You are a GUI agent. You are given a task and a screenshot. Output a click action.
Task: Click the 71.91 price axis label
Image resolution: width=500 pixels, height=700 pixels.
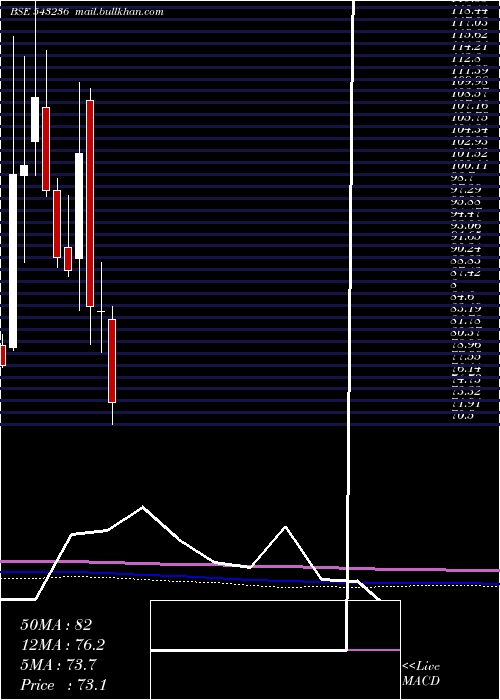466,404
